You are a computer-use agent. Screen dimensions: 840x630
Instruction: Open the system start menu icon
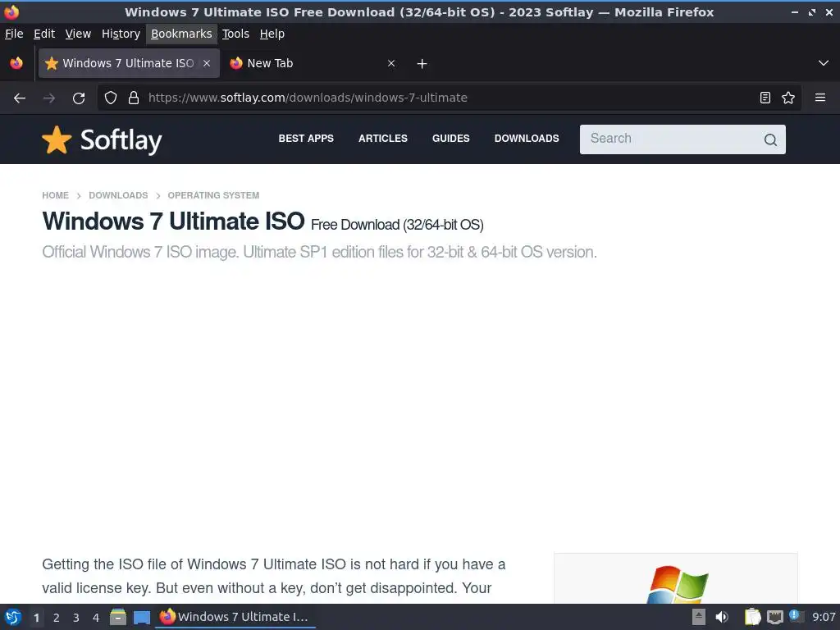tap(13, 617)
